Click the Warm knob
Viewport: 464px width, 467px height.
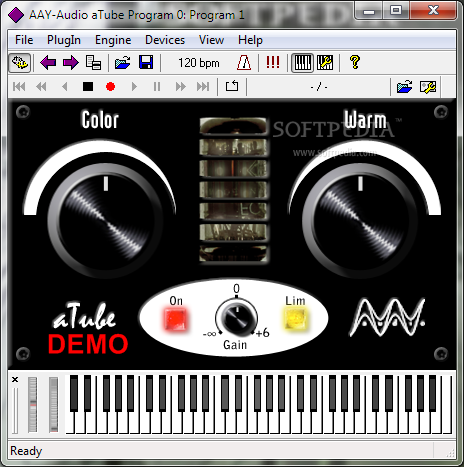360,220
